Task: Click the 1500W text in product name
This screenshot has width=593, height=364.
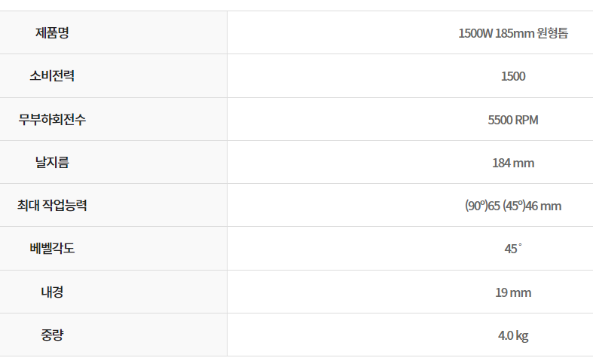Action: 475,33
